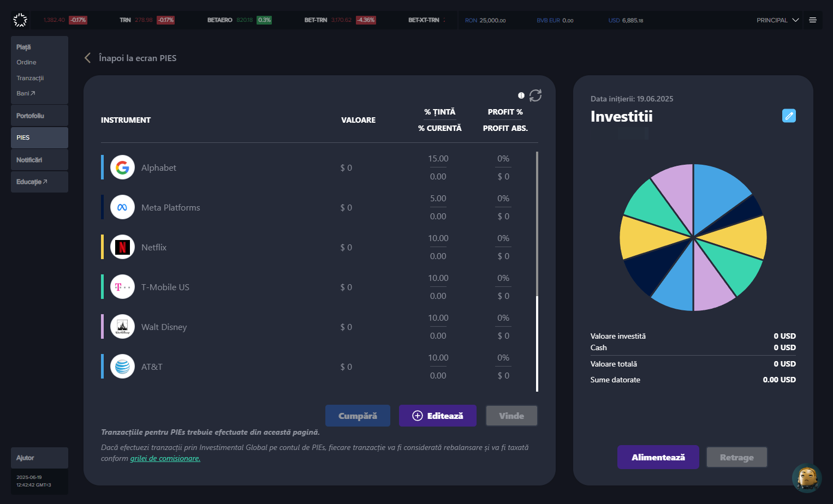Refresh the PIE instruments list
The width and height of the screenshot is (833, 504).
click(535, 95)
